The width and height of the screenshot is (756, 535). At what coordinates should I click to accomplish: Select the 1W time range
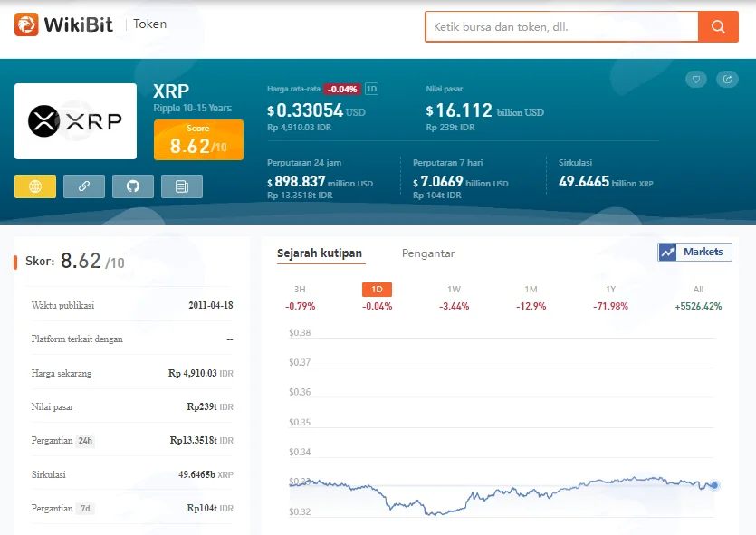tap(455, 290)
